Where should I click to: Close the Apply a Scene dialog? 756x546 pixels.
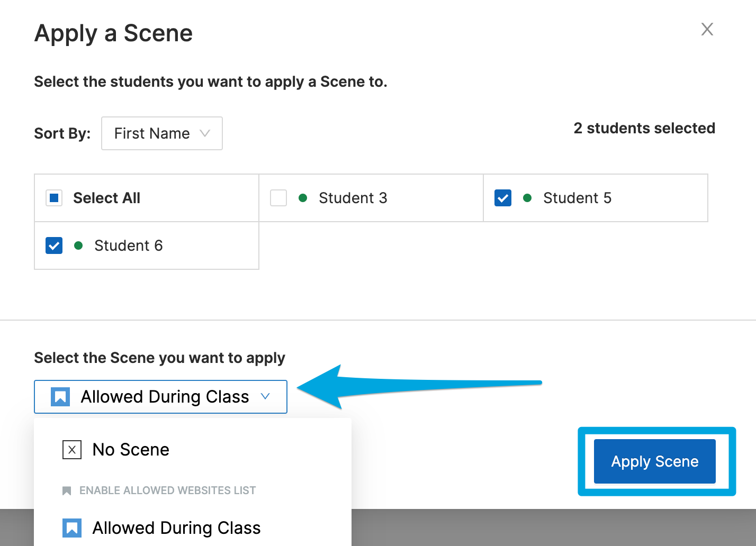pyautogui.click(x=707, y=29)
